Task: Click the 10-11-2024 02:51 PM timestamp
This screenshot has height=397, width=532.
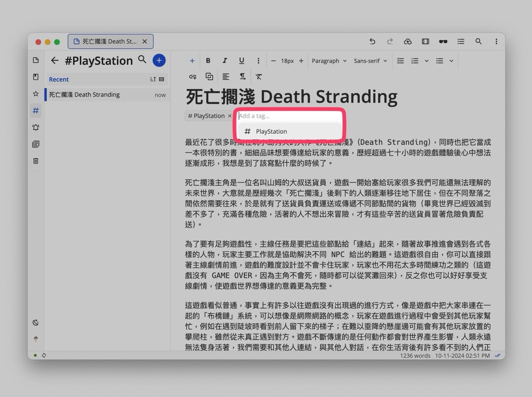Action: click(x=462, y=356)
